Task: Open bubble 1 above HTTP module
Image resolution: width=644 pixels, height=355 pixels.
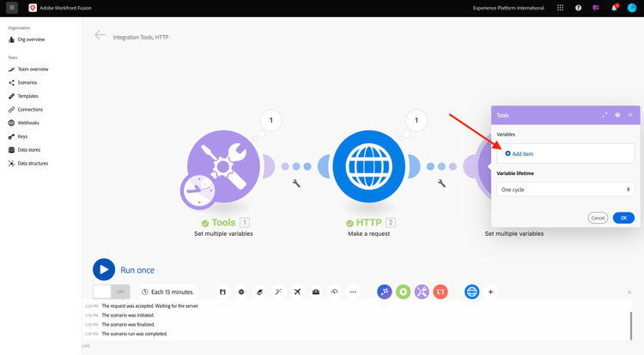Action: 416,121
